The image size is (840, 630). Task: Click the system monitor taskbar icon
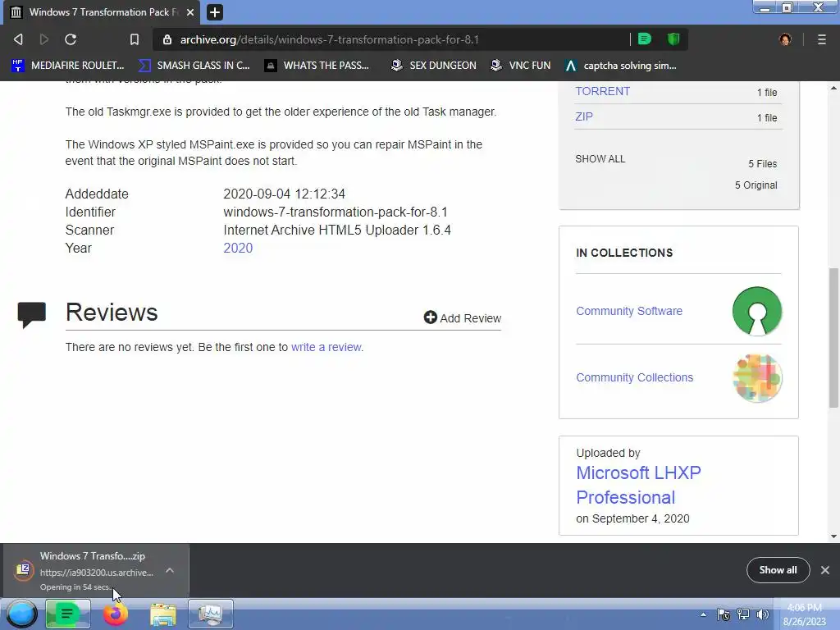[x=210, y=614]
